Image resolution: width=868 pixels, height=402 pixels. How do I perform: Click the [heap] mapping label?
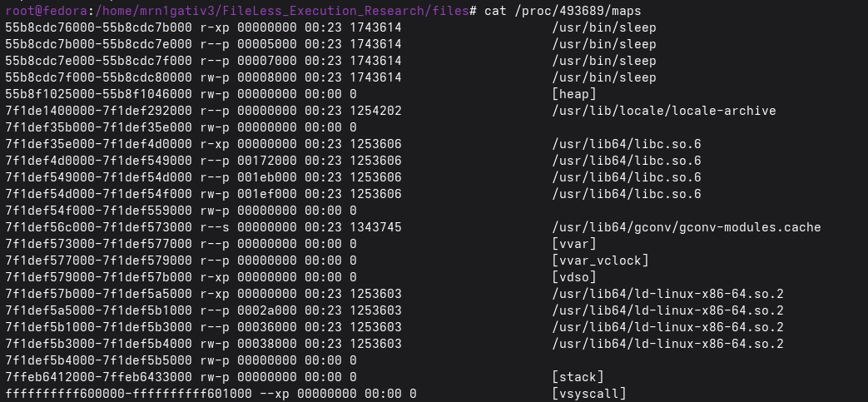coord(574,94)
